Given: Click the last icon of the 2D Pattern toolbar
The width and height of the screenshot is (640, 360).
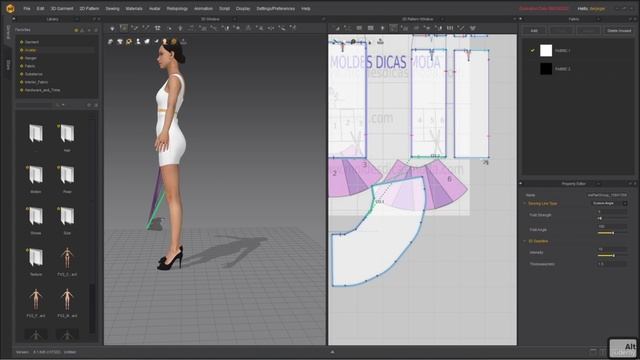Looking at the screenshot, I should click(x=473, y=28).
